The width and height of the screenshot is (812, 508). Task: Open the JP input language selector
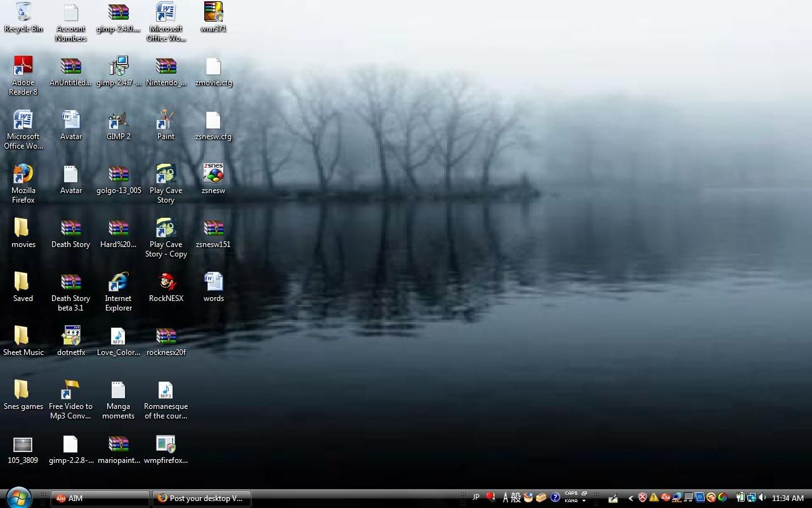[x=476, y=497]
